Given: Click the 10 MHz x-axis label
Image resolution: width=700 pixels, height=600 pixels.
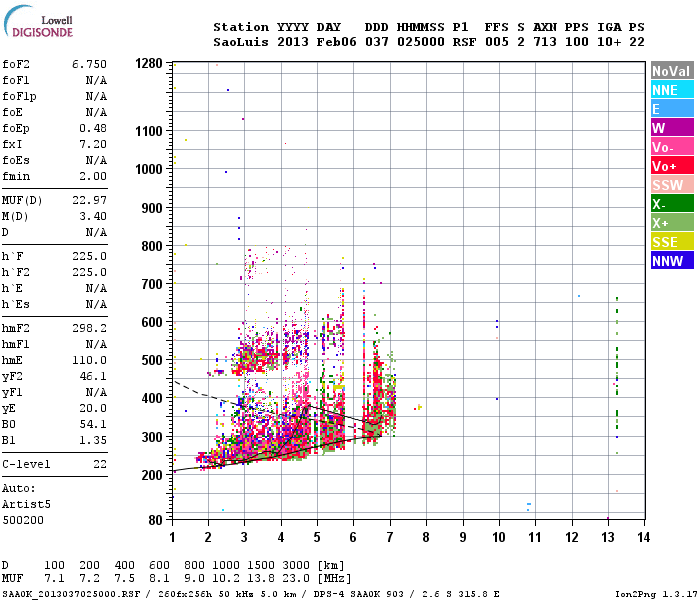Looking at the screenshot, I should [x=499, y=537].
